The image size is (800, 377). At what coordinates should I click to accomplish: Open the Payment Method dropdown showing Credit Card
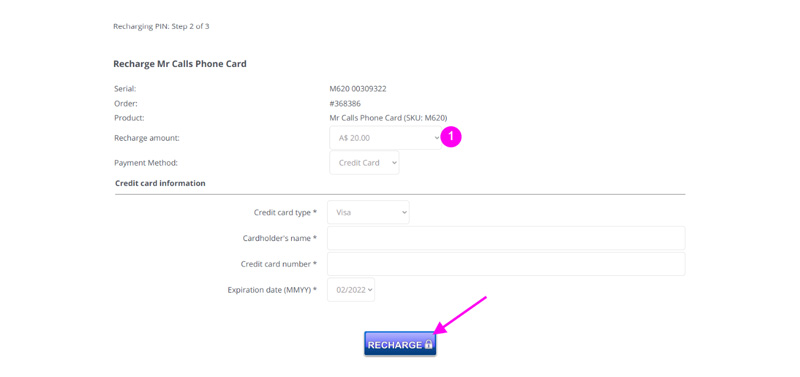pos(364,163)
